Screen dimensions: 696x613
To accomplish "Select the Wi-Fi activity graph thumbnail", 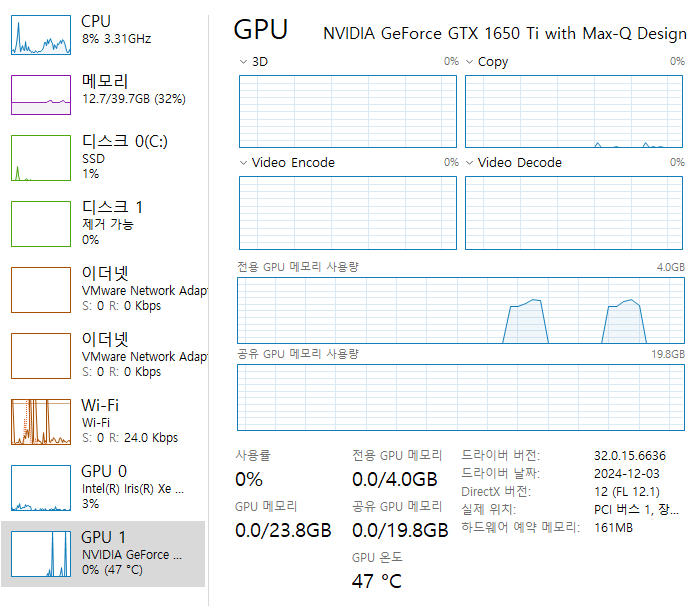I will [x=41, y=422].
